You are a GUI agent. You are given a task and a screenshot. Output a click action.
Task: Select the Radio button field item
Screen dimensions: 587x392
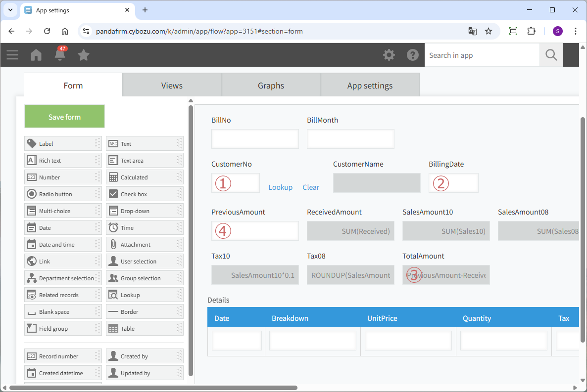pos(63,194)
